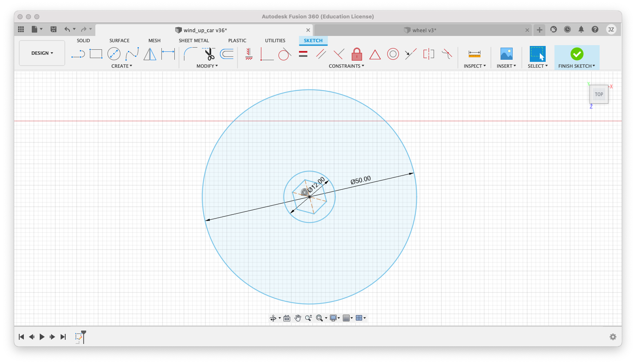Open the wheel v3 document tab
The image size is (636, 364).
(424, 30)
